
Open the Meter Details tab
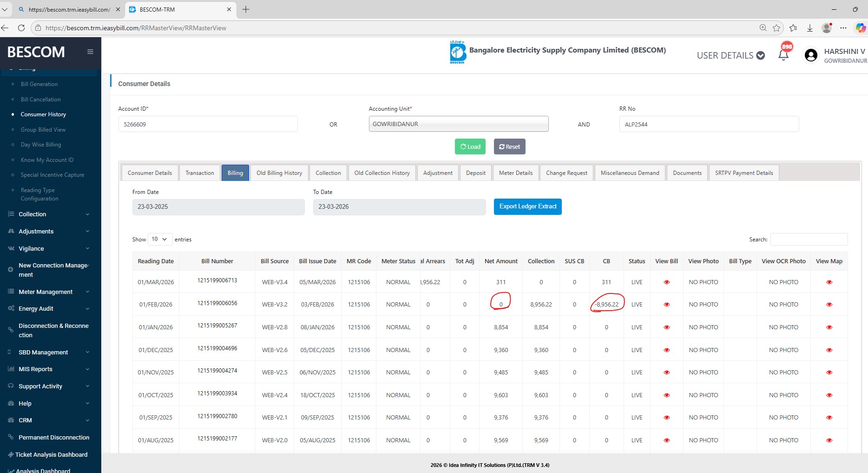click(x=515, y=173)
